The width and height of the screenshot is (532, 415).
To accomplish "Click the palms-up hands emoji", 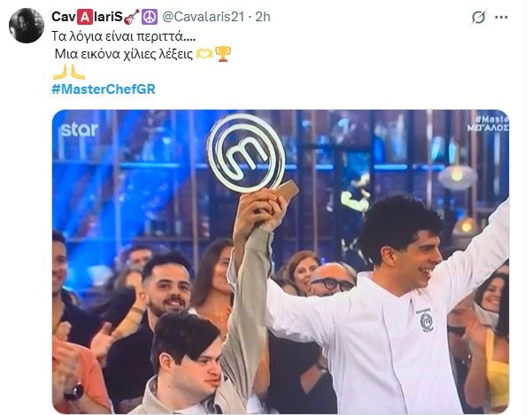I will 69,72.
